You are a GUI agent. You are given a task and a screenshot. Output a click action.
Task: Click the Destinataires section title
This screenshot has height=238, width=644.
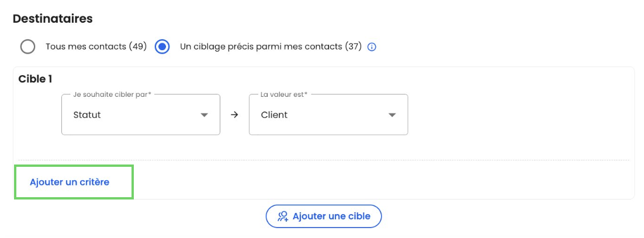point(53,19)
